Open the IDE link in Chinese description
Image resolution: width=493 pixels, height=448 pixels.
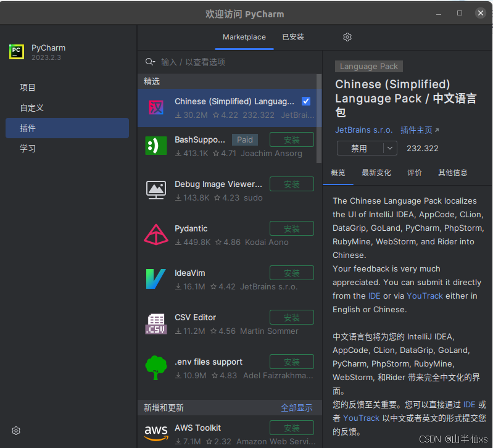pyautogui.click(x=469, y=405)
